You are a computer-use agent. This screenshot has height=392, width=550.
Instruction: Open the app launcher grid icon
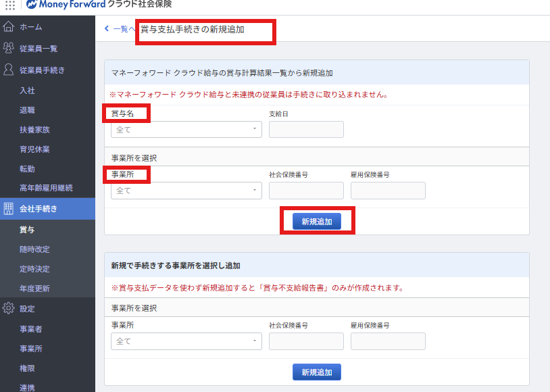[x=10, y=5]
